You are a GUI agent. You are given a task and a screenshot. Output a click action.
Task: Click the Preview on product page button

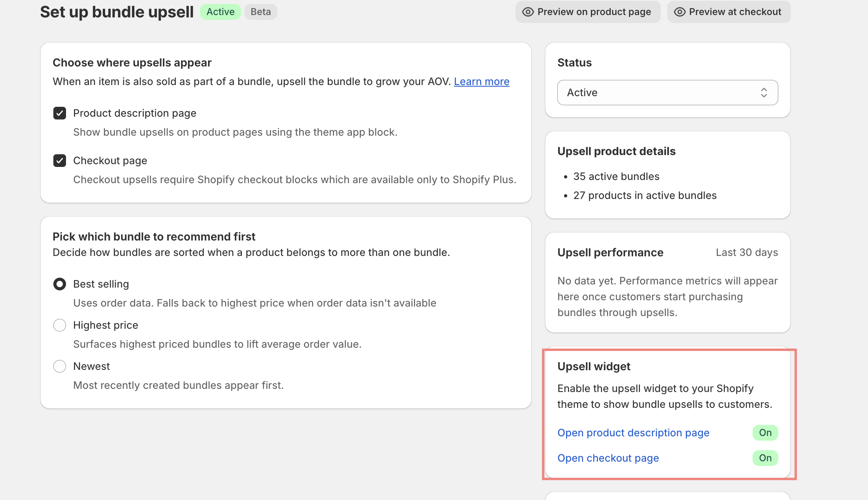coord(588,12)
